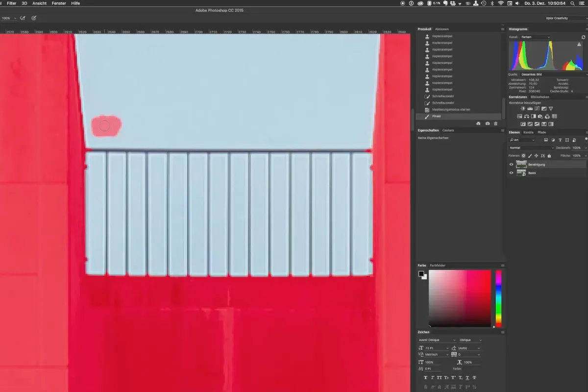The width and height of the screenshot is (588, 392).
Task: Open the Filter menu
Action: (x=11, y=3)
